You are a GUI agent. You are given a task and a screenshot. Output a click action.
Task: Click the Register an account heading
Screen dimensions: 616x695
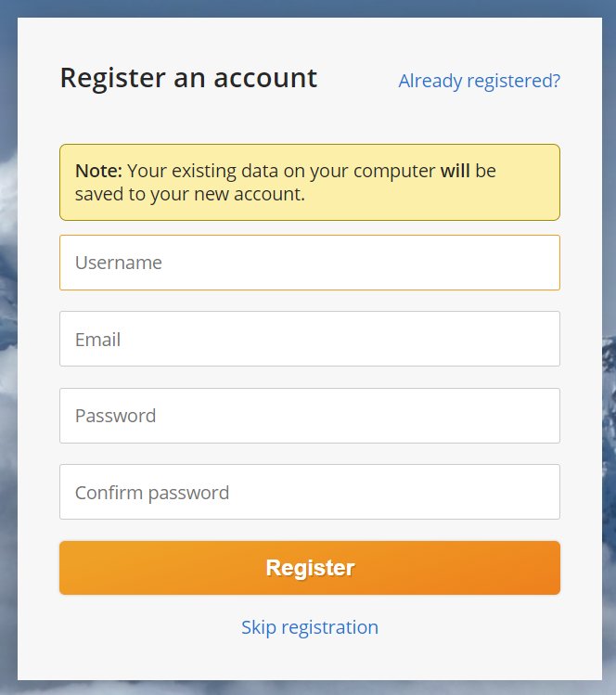pyautogui.click(x=188, y=78)
